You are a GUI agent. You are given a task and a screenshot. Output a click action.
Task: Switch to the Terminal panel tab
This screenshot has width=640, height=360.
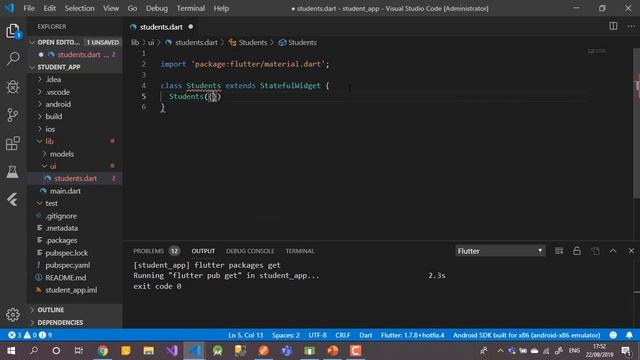[300, 251]
